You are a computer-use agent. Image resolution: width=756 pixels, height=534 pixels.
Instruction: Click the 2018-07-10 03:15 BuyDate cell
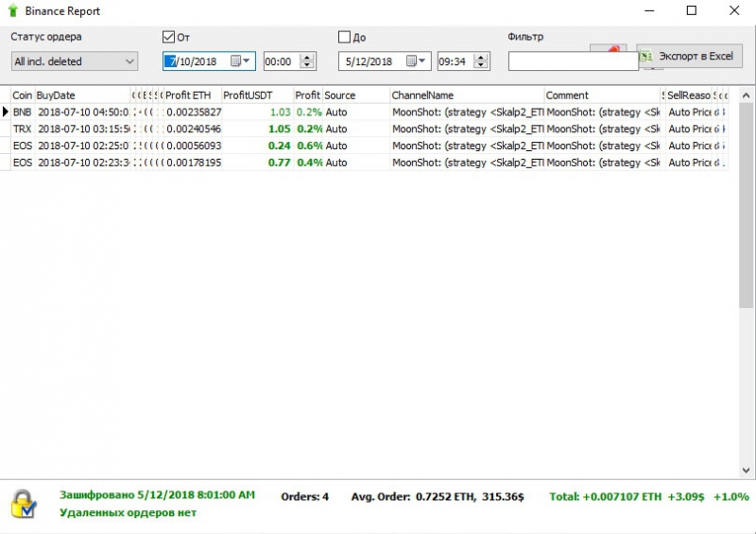[83, 129]
